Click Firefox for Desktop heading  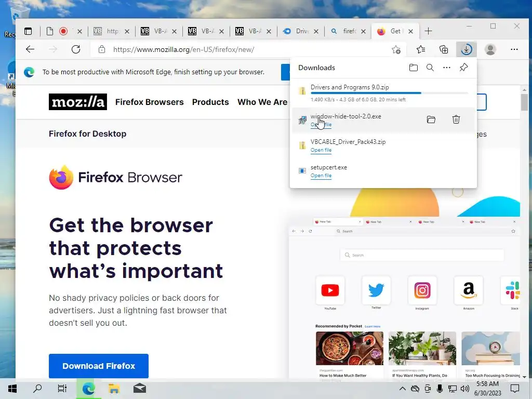point(87,134)
